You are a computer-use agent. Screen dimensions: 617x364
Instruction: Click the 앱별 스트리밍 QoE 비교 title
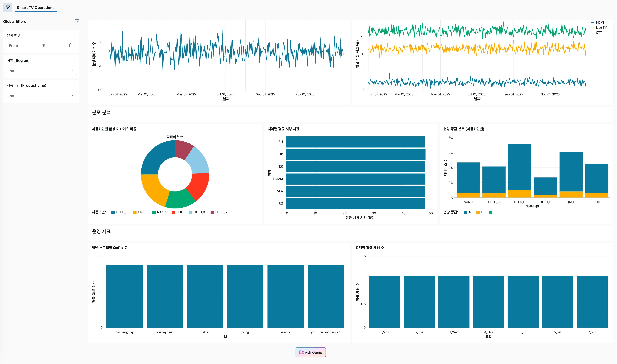110,248
